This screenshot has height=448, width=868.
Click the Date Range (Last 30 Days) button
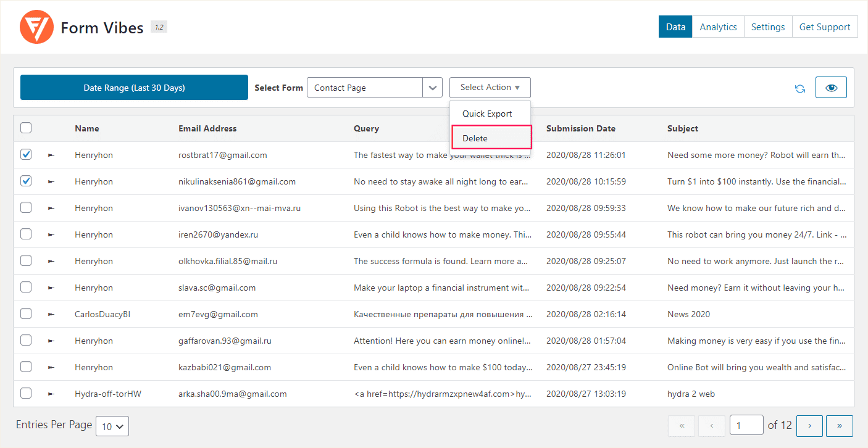(134, 88)
